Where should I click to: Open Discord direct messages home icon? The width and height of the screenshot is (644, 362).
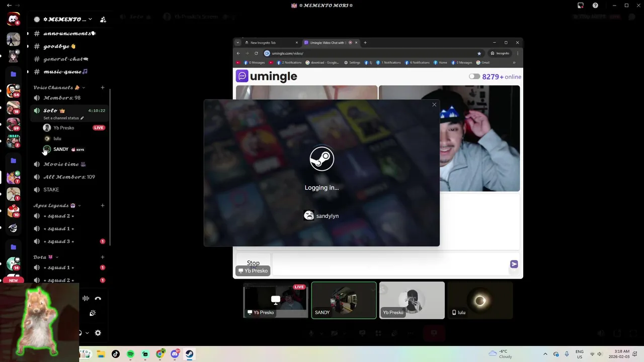click(x=14, y=20)
